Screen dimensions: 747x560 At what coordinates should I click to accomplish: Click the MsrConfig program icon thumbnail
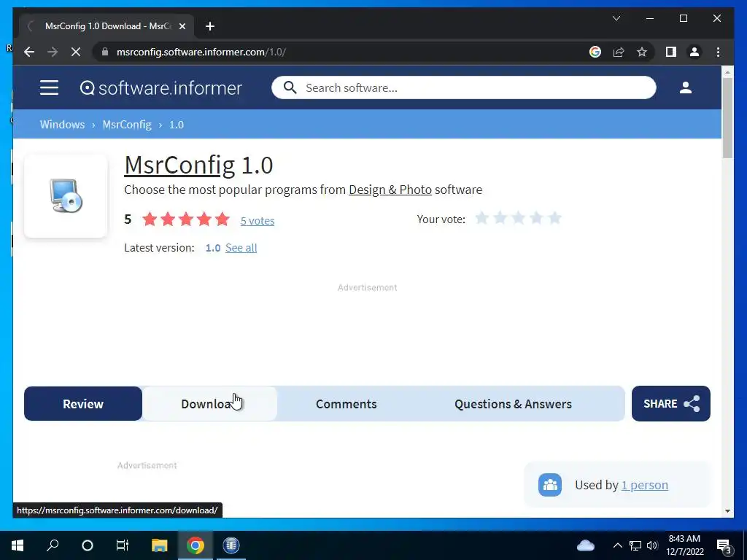click(66, 195)
